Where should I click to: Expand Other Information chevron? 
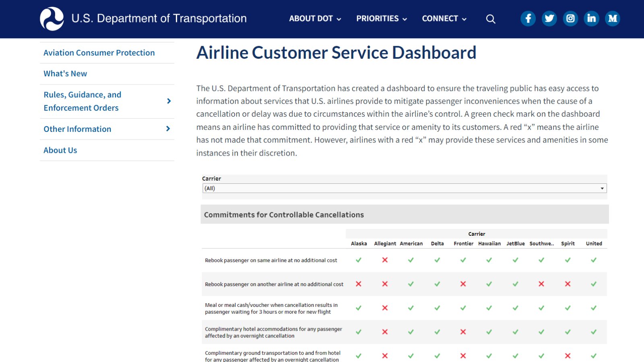(x=168, y=129)
